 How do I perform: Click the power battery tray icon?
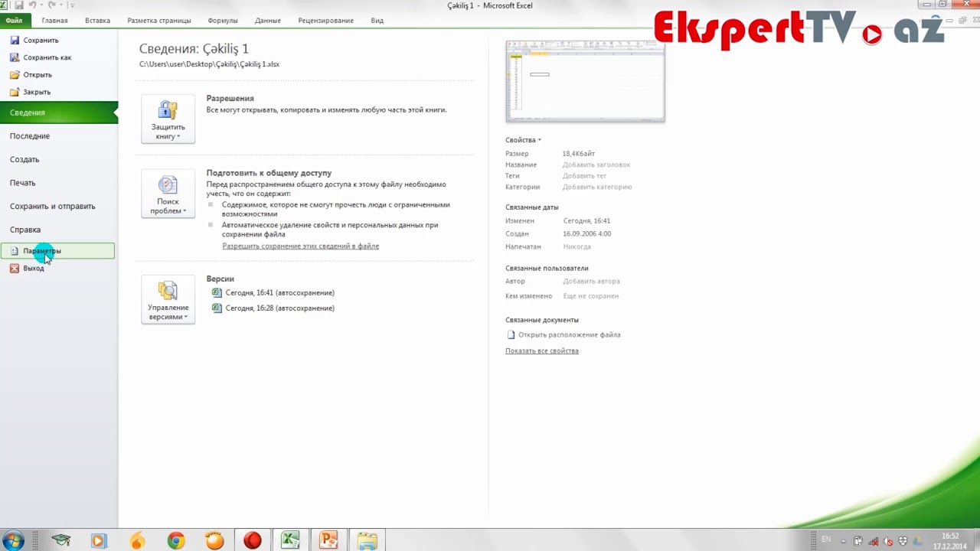tap(859, 541)
